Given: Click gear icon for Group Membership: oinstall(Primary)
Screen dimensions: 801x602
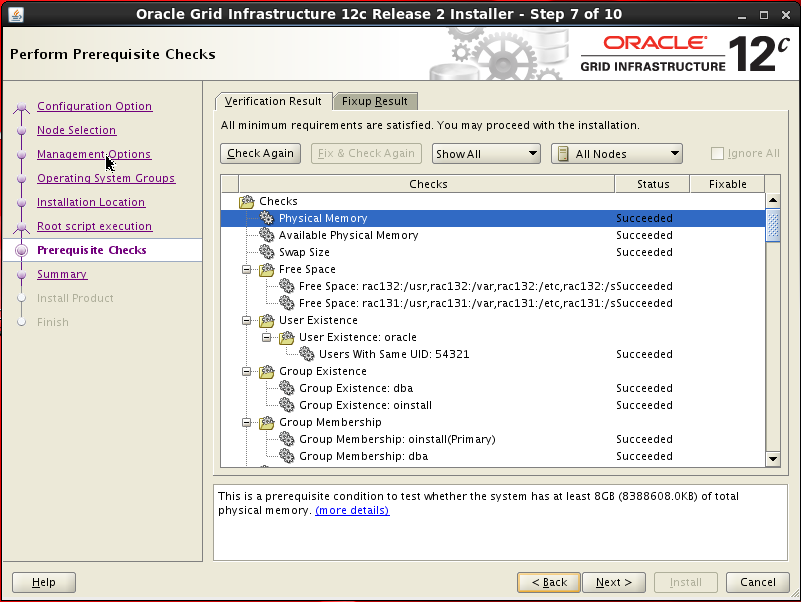Looking at the screenshot, I should (x=287, y=439).
